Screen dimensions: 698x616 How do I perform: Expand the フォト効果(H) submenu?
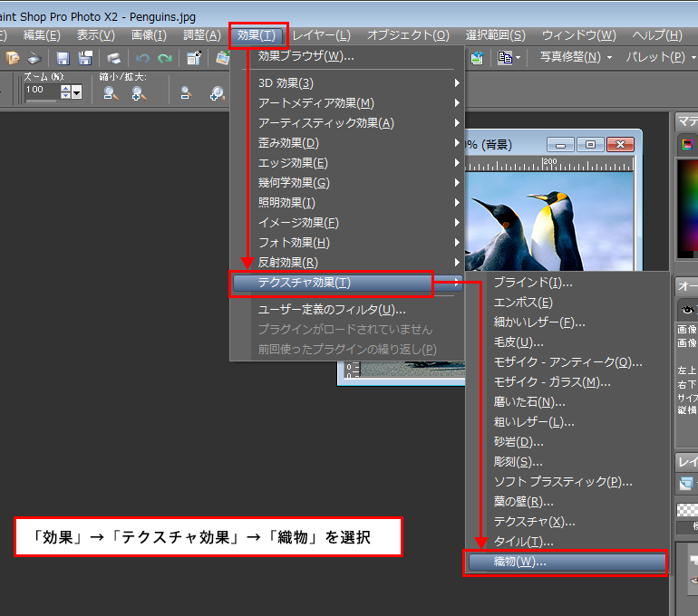347,243
